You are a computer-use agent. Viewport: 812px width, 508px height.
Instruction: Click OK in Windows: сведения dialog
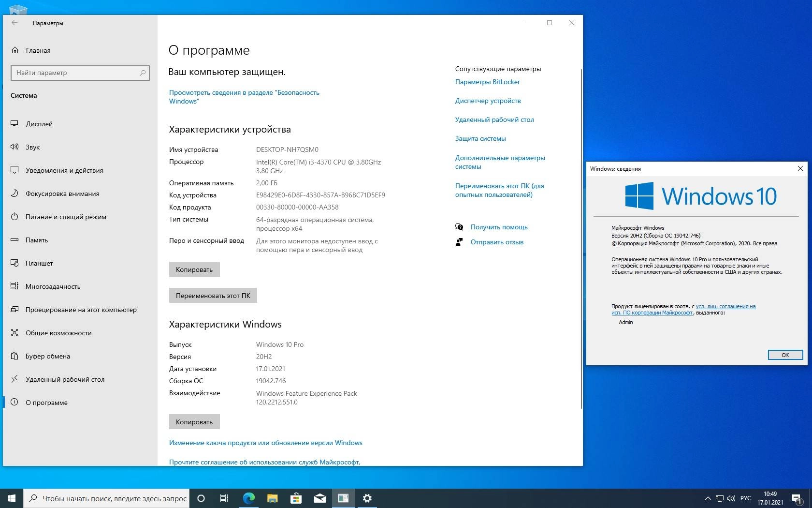tap(785, 355)
